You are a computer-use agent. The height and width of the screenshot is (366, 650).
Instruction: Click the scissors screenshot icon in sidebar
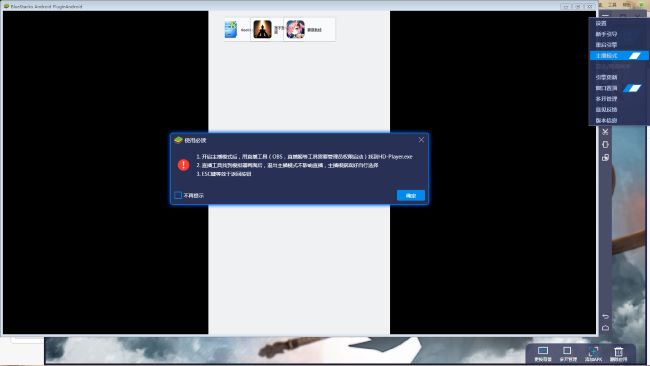point(605,132)
